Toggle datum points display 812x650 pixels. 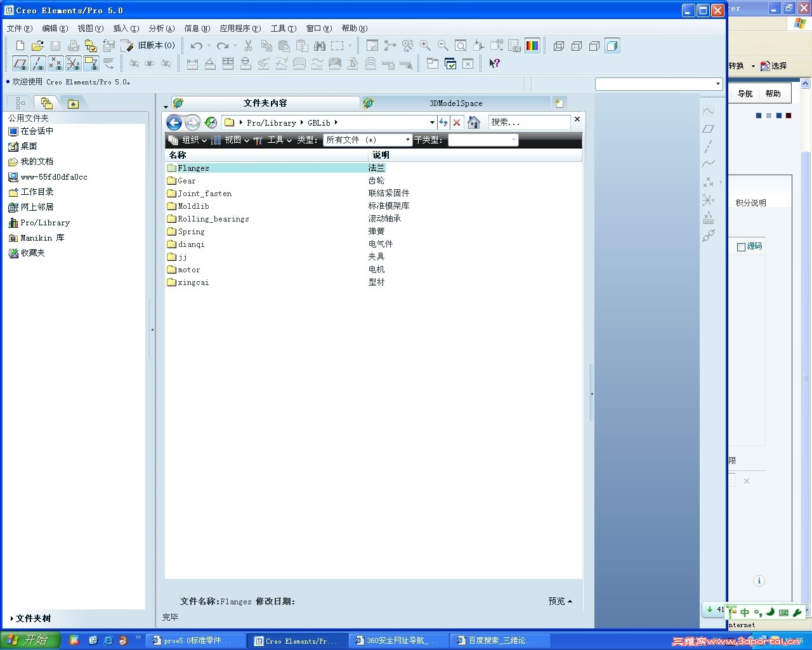(56, 63)
